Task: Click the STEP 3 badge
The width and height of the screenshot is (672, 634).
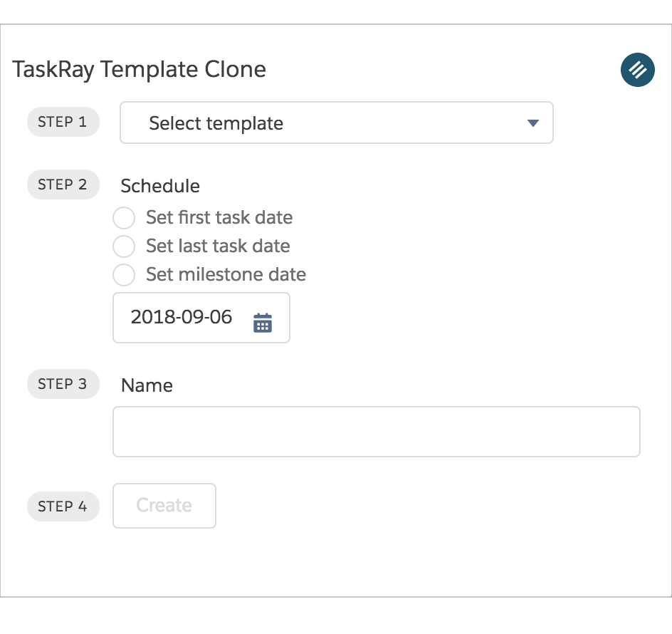Action: (x=63, y=384)
